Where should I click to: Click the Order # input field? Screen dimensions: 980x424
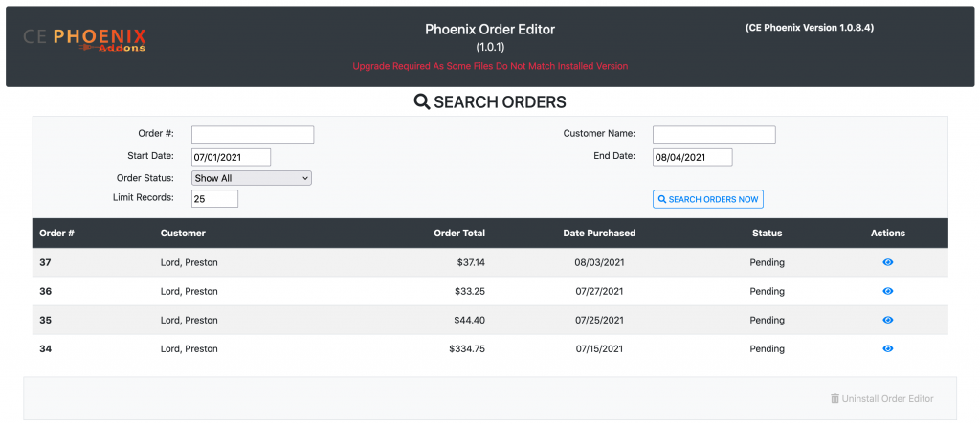[253, 134]
